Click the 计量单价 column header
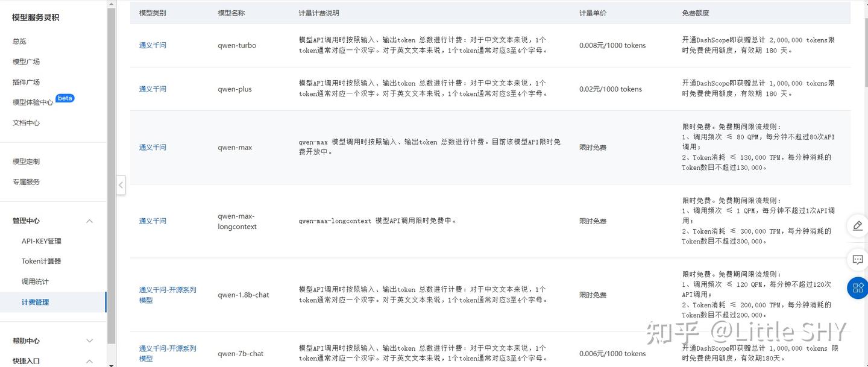The image size is (868, 367). click(x=593, y=13)
